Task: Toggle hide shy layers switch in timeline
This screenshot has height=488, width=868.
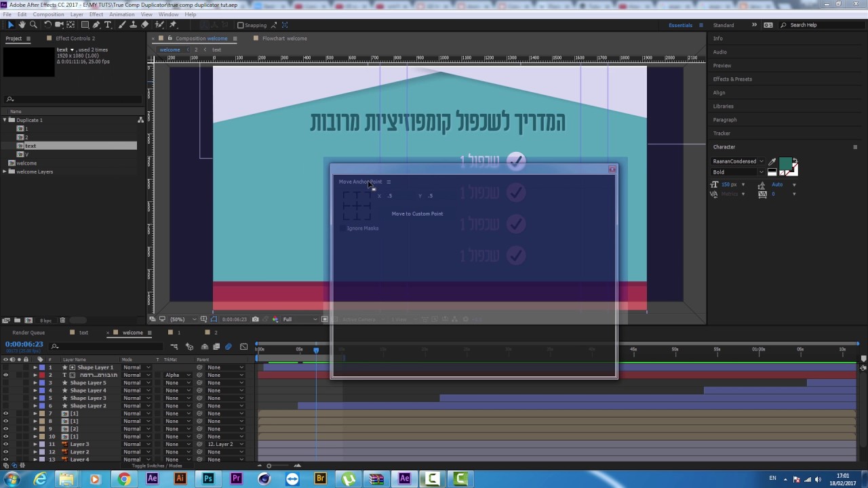Action: pyautogui.click(x=204, y=347)
